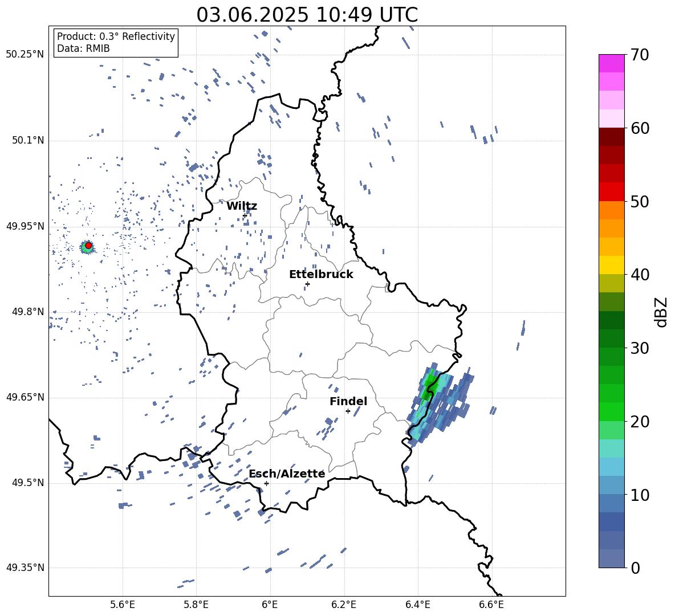Click the 5.8°E longitude label
The height and width of the screenshot is (616, 675).
(196, 605)
